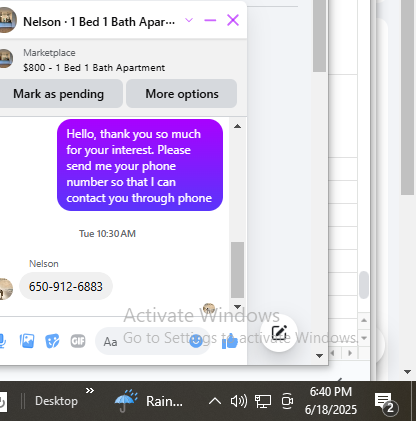416x421 pixels.
Task: Close the Nelson chat window
Action: (233, 20)
